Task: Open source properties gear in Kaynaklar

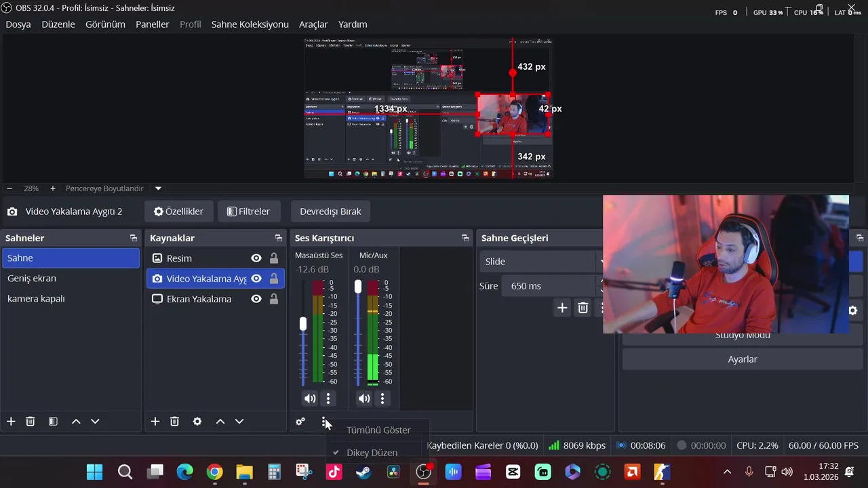Action: [x=197, y=422]
